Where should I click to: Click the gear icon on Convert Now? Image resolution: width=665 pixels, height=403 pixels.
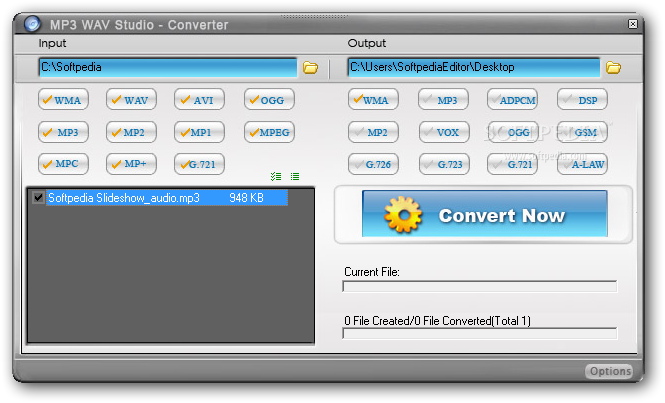coord(403,214)
